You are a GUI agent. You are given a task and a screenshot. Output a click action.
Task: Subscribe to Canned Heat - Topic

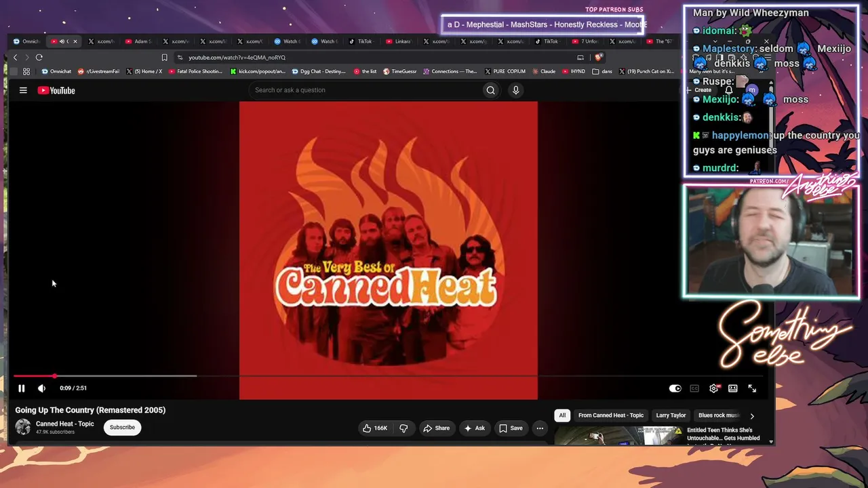[122, 428]
